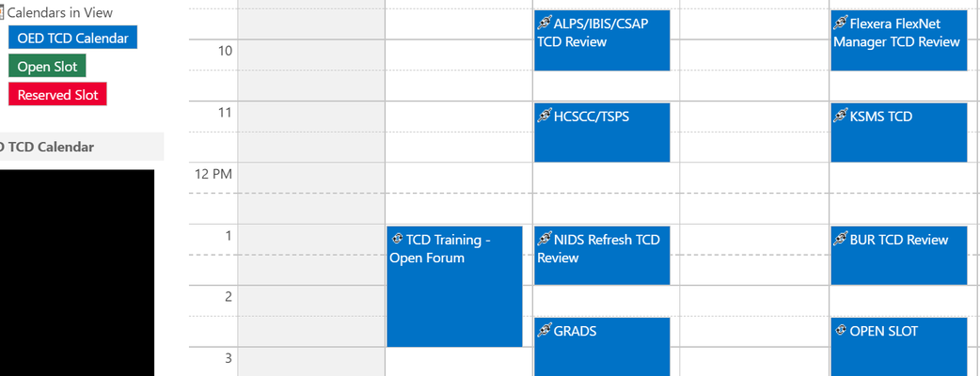Click recurrence icon on OPEN SLOT event

tap(841, 330)
